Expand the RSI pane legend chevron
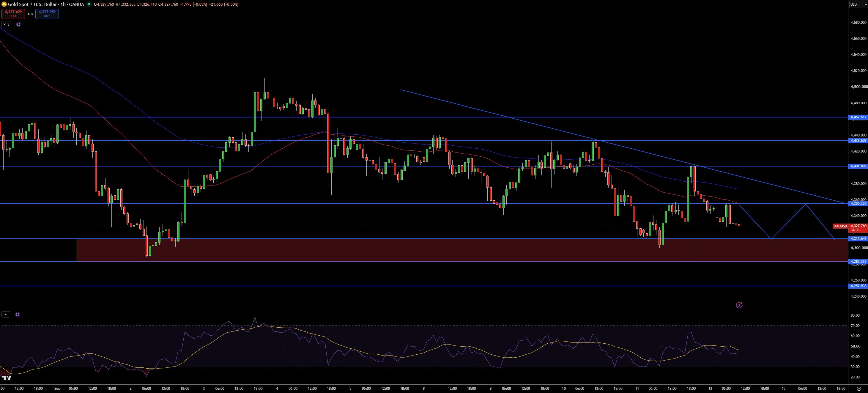Image resolution: width=868 pixels, height=393 pixels. [6, 315]
